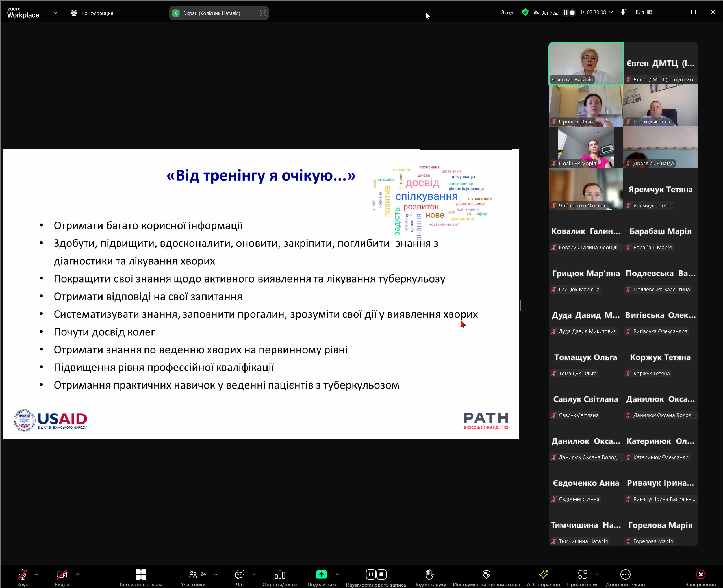Expand the meeting timer dropdown arrow
Viewport: 723px width, 588px height.
click(611, 12)
